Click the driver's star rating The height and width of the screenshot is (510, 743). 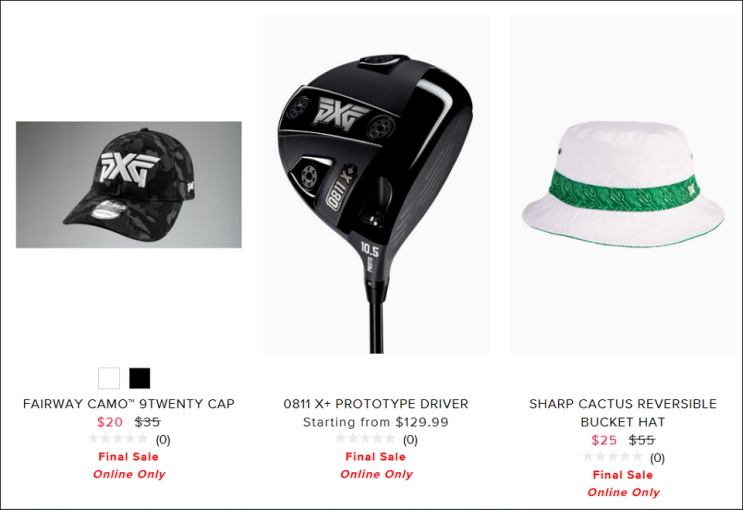[365, 439]
